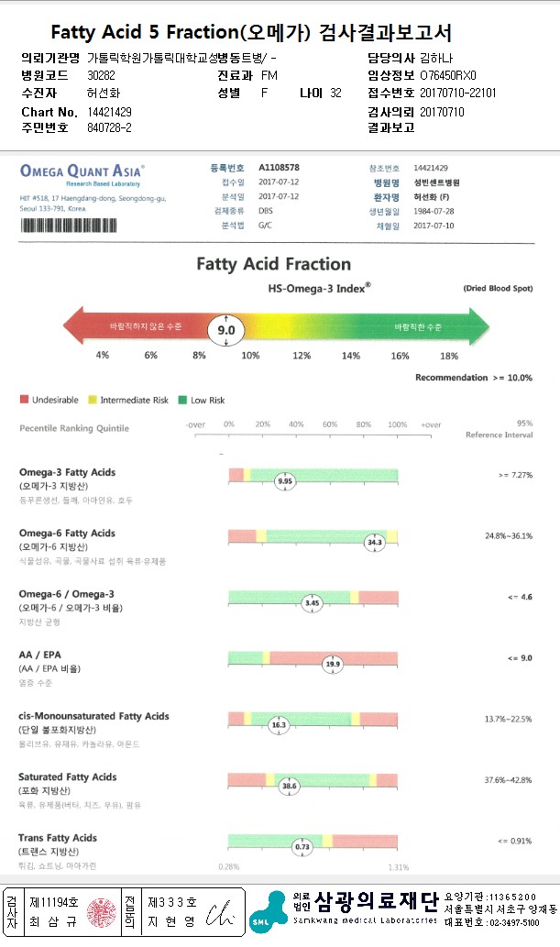Click the 16.3 cis-Monounsaturated marker

(x=279, y=724)
